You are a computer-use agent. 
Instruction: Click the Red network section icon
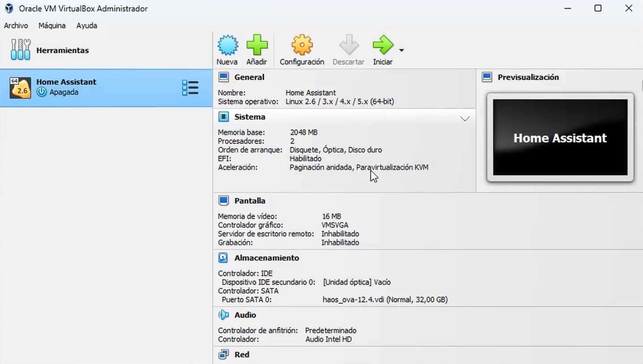(x=223, y=354)
